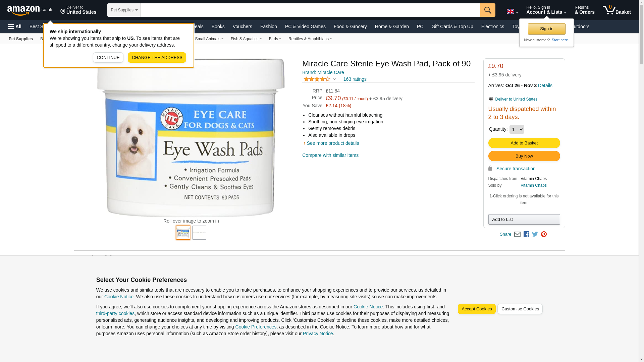Click the Accept Cookies button
Screen dimensions: 644x362
477,309
